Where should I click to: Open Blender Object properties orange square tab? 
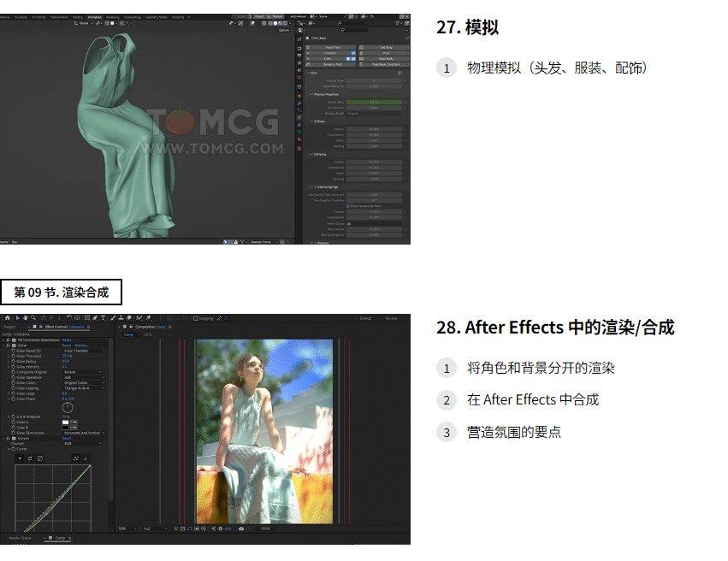(299, 96)
